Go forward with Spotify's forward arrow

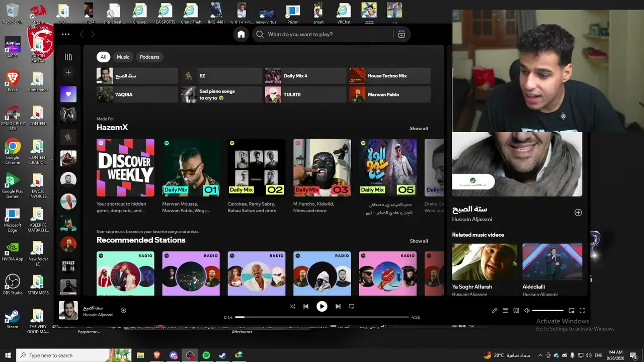point(93,34)
